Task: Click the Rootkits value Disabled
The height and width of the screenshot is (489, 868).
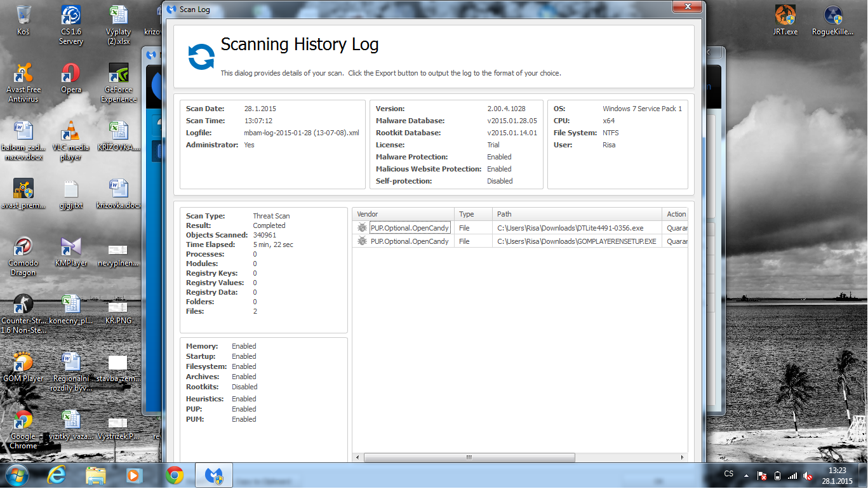Action: point(244,387)
